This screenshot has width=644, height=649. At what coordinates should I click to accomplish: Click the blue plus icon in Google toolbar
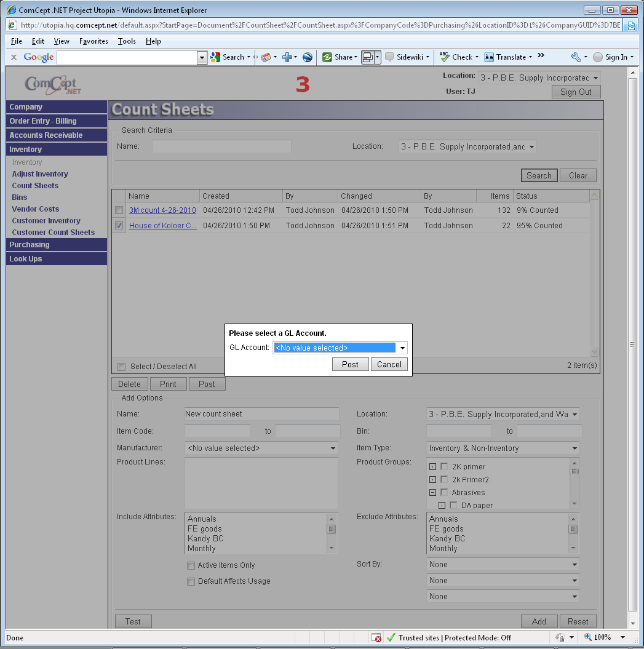click(x=287, y=57)
